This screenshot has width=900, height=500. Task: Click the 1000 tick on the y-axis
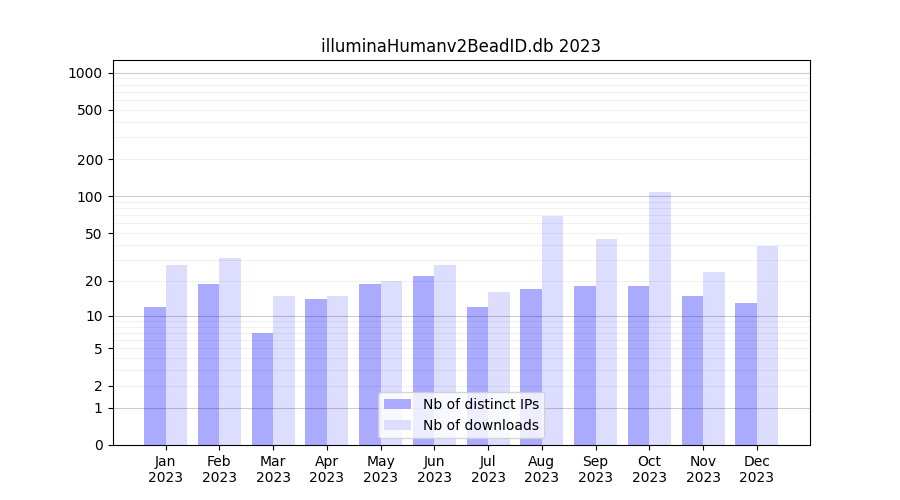tap(85, 73)
